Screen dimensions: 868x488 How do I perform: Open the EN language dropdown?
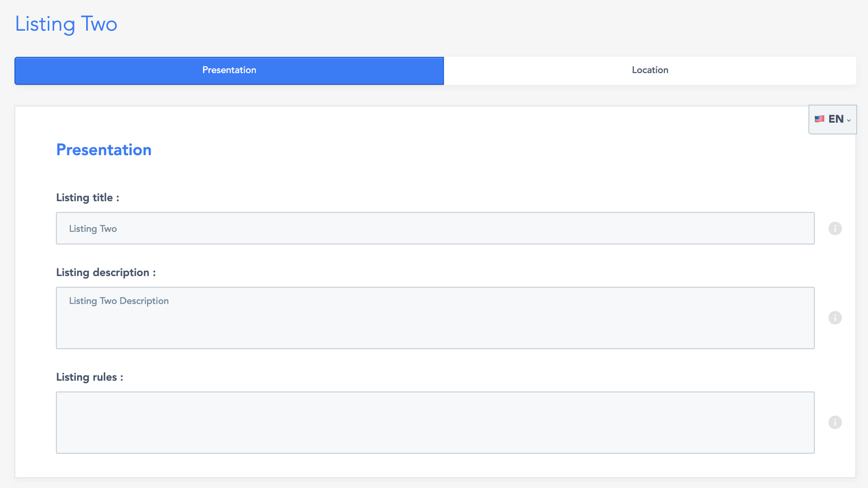(x=833, y=119)
